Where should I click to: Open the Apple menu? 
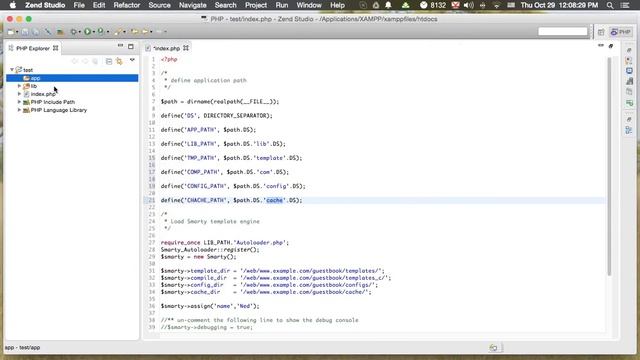click(x=13, y=5)
